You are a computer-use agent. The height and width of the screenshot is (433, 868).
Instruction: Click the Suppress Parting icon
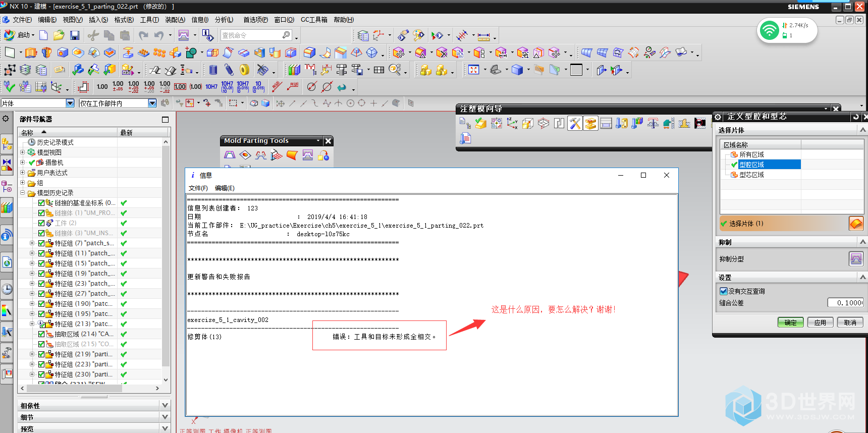(x=856, y=259)
